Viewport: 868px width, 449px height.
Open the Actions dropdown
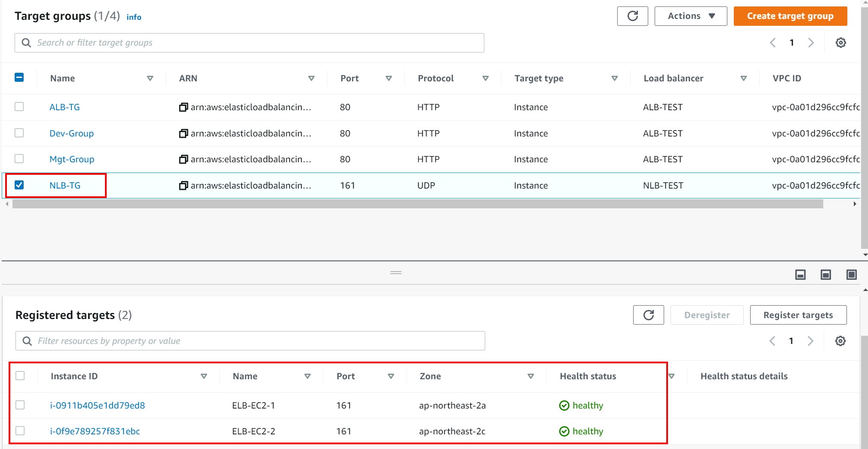(x=691, y=16)
